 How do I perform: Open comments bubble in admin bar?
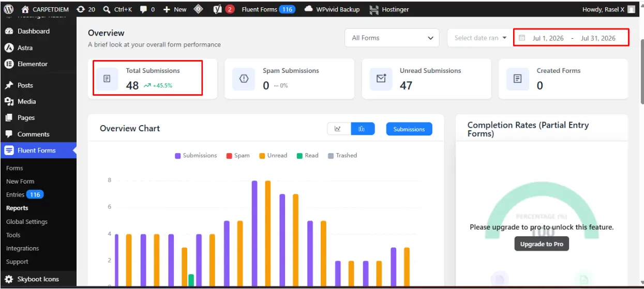point(147,9)
